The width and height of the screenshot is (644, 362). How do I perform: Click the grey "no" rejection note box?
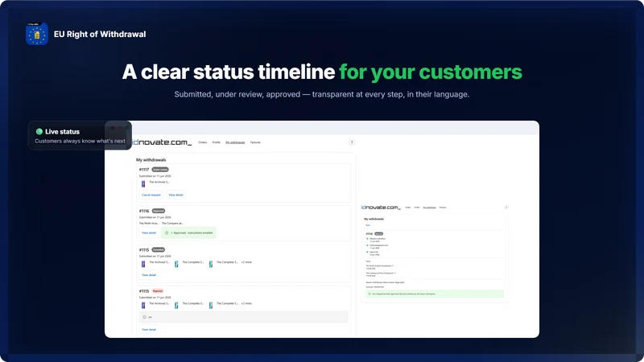point(244,317)
